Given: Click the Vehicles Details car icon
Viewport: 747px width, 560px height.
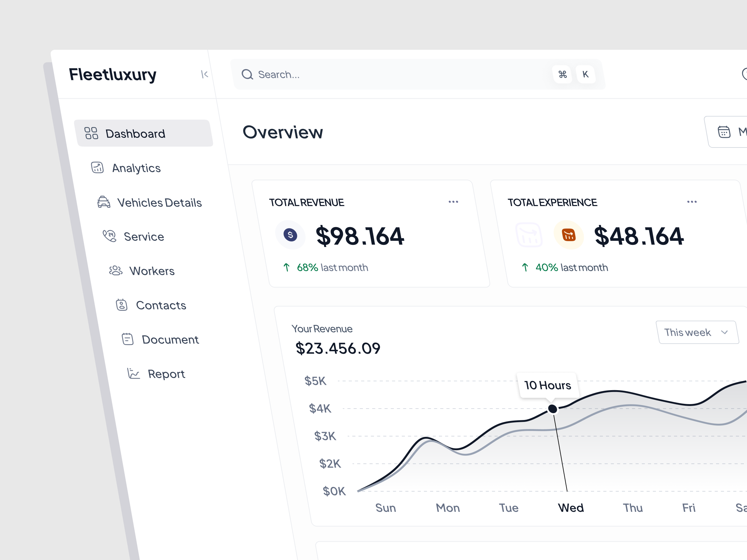Looking at the screenshot, I should point(104,202).
